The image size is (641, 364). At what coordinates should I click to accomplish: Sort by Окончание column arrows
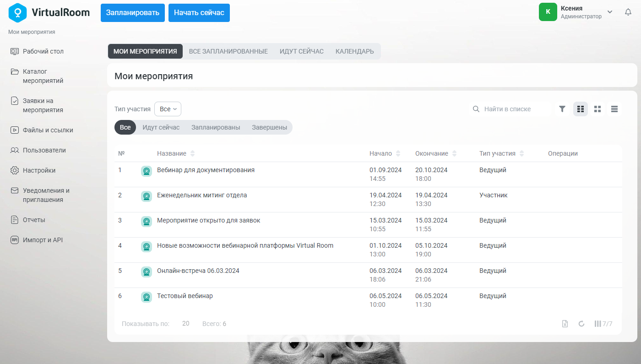pyautogui.click(x=454, y=153)
